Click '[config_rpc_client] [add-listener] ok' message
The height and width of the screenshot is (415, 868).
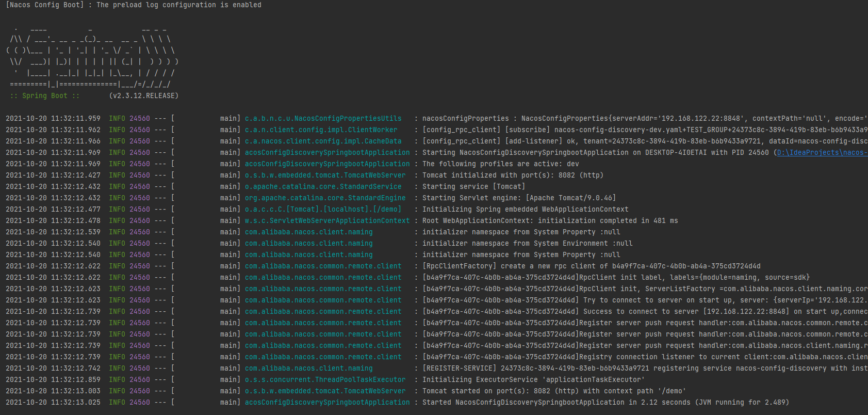point(645,141)
